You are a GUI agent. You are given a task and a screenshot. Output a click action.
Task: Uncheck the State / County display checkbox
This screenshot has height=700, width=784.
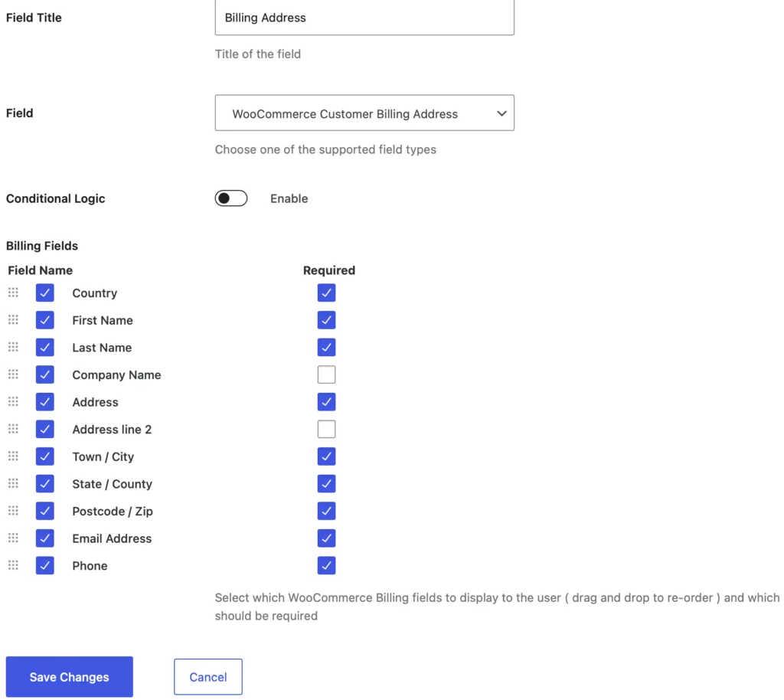point(45,483)
